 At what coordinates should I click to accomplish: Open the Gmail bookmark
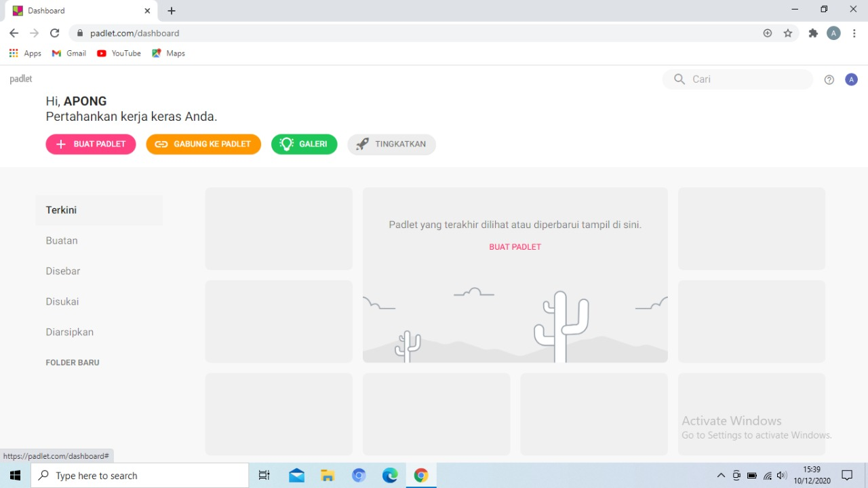coord(69,53)
